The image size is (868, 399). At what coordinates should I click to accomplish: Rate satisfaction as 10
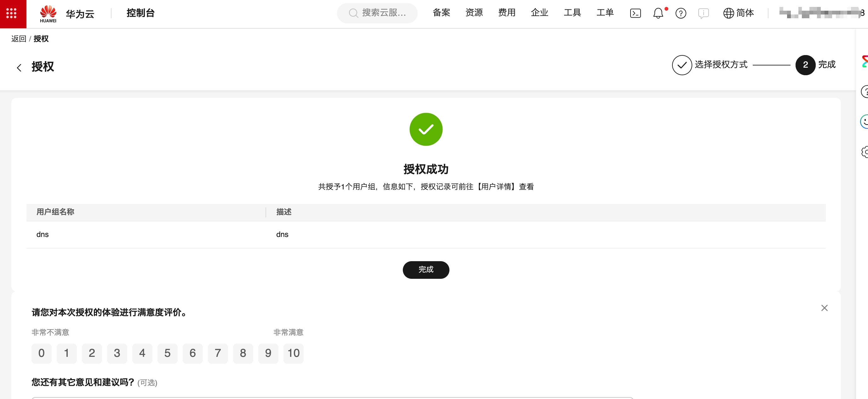pos(293,353)
